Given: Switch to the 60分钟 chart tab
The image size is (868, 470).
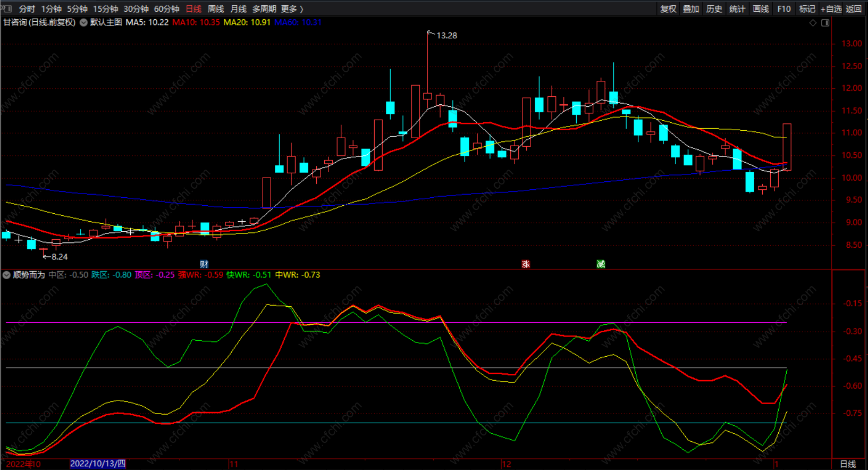Looking at the screenshot, I should pos(166,9).
